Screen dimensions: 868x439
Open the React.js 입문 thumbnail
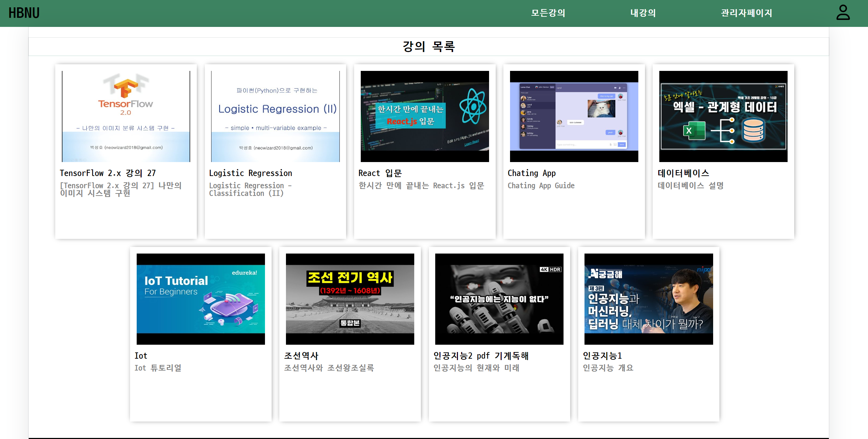click(x=425, y=116)
